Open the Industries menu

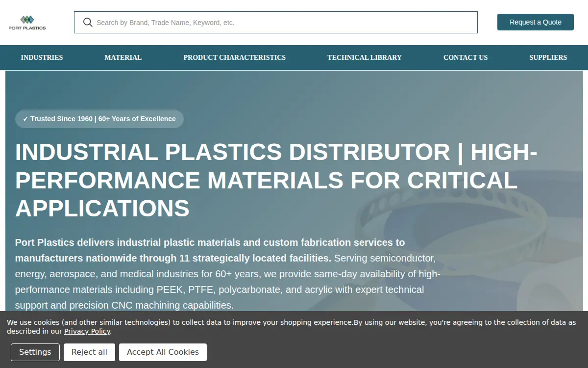click(x=42, y=57)
